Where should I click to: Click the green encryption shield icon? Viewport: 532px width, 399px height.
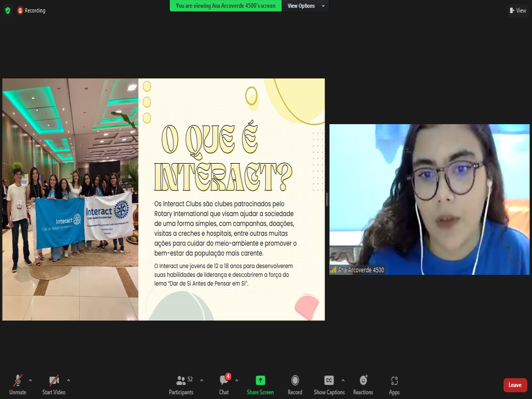pos(7,10)
